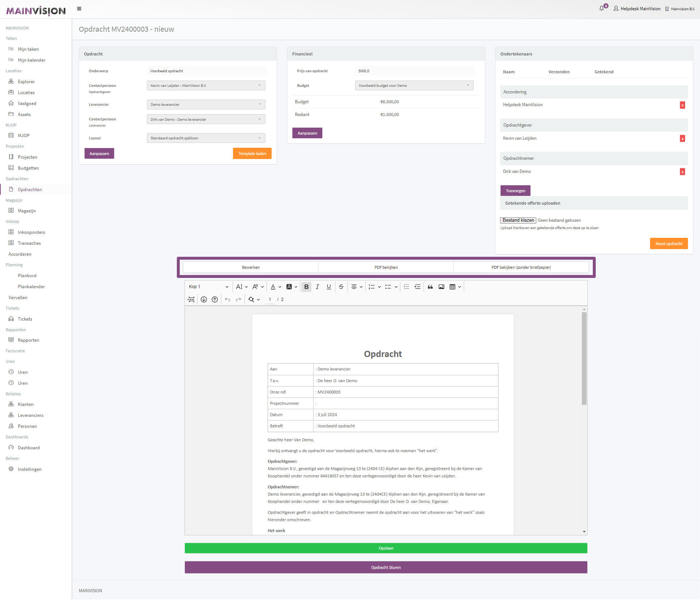Toggle sidebar with hamburger menu icon
Viewport: 700px width, 600px height.
[79, 9]
